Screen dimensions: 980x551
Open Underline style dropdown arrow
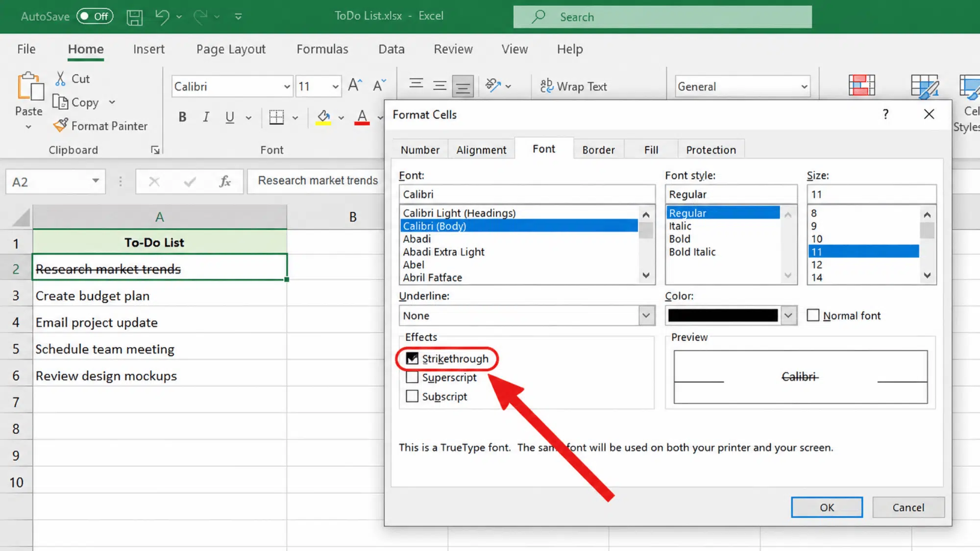coord(248,118)
